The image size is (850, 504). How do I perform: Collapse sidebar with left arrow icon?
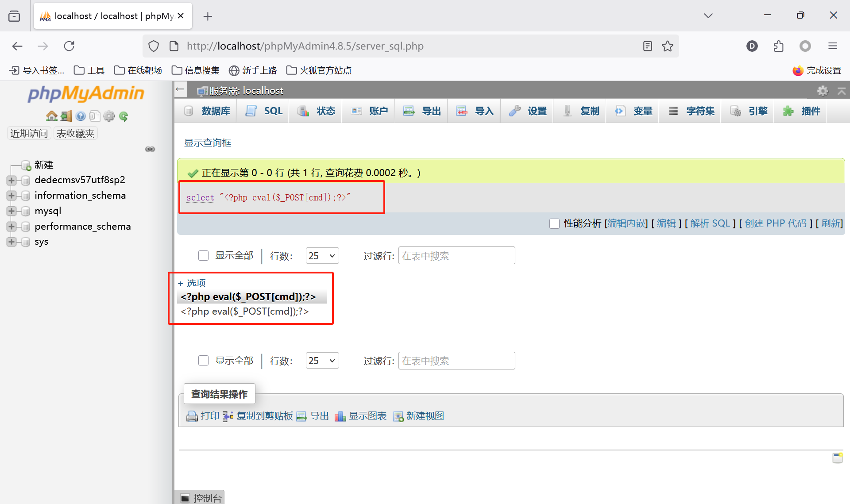180,89
